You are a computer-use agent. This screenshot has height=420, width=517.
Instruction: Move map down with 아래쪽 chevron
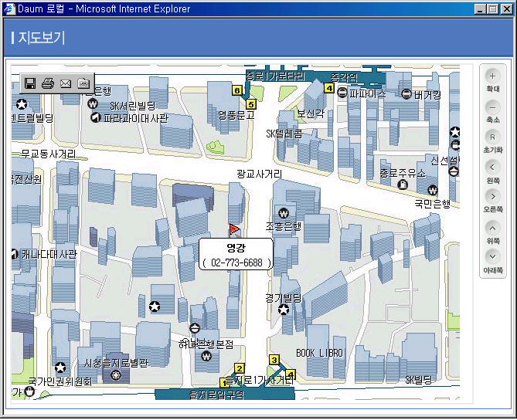click(493, 257)
